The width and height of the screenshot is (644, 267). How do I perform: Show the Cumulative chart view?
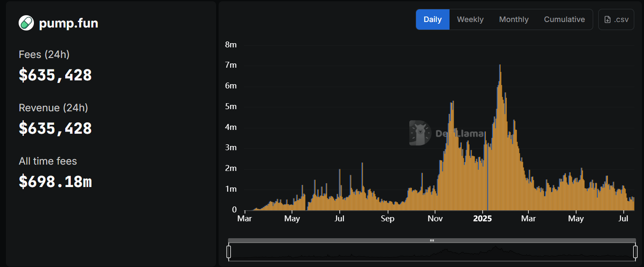564,19
